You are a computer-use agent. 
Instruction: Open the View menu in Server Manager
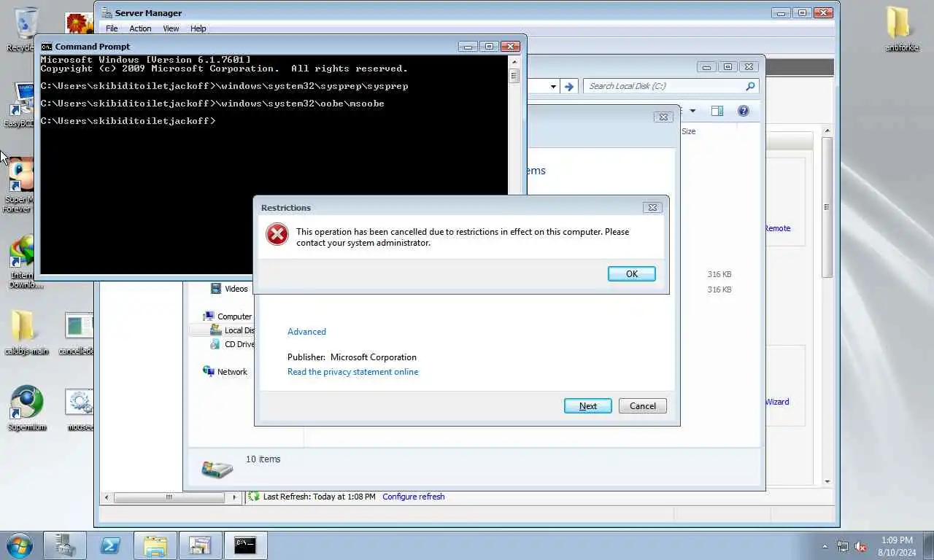pos(171,28)
